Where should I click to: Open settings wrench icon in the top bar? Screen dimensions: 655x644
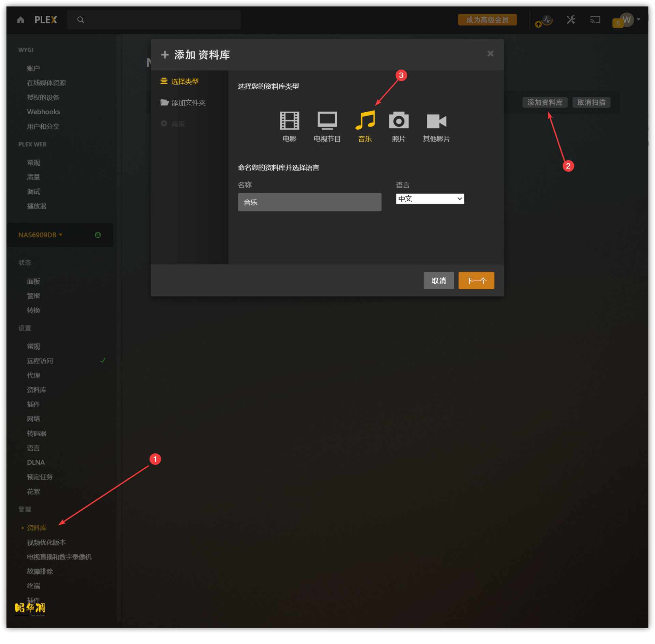(571, 20)
